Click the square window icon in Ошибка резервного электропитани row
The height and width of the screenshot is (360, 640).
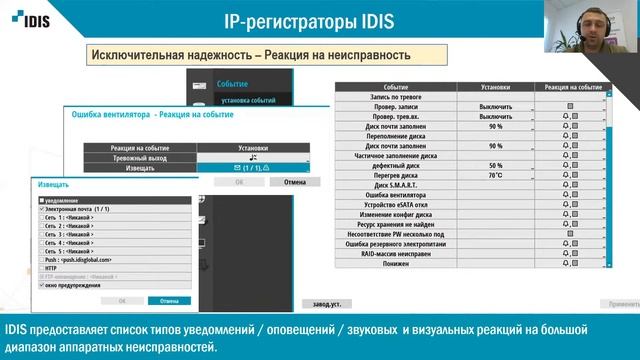coord(575,244)
